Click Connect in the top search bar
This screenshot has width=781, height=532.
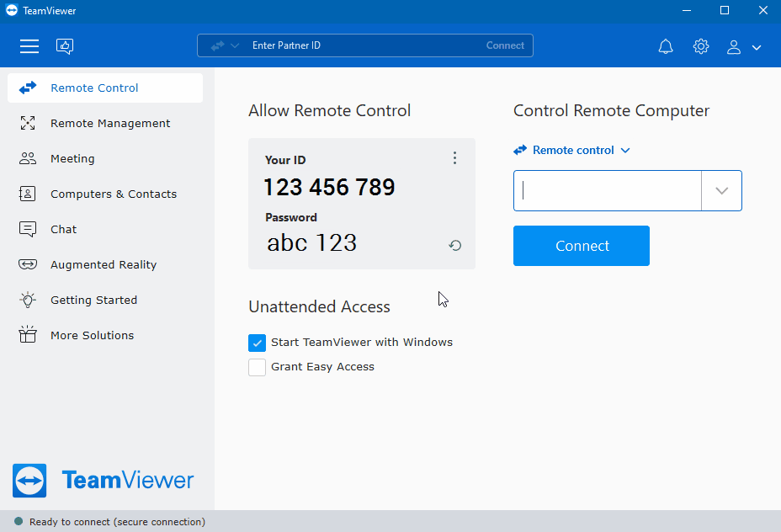click(505, 45)
